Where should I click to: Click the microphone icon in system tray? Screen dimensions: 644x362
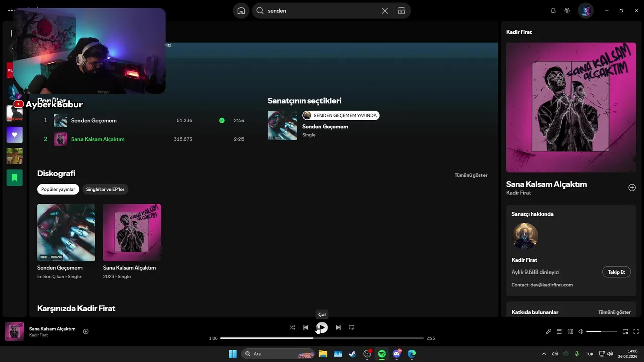coord(577,354)
